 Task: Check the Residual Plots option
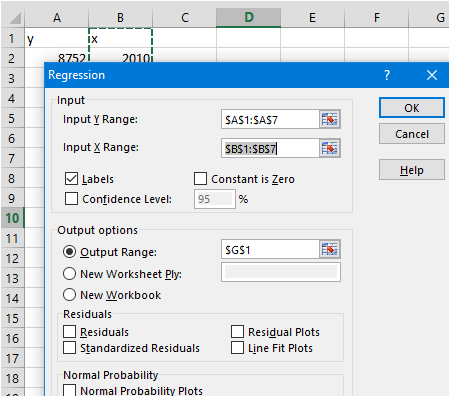[x=237, y=332]
